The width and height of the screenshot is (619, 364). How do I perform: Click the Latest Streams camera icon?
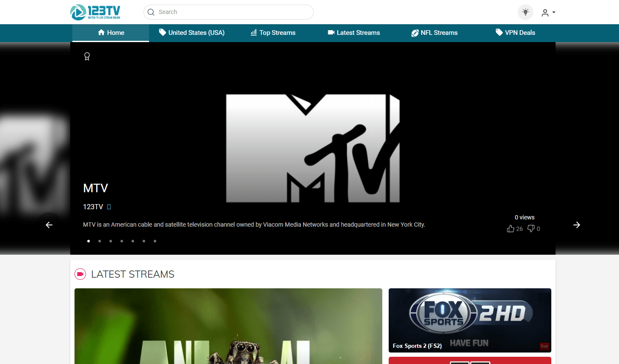coord(80,274)
